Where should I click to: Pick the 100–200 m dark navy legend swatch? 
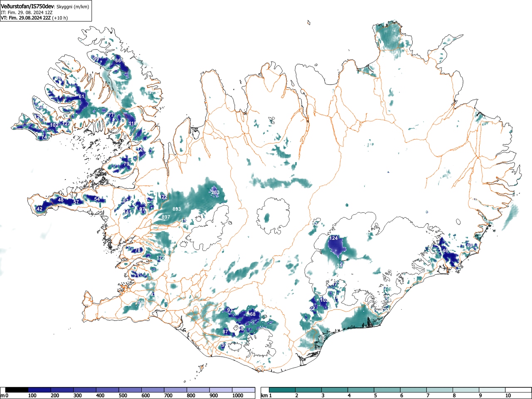pos(39,390)
